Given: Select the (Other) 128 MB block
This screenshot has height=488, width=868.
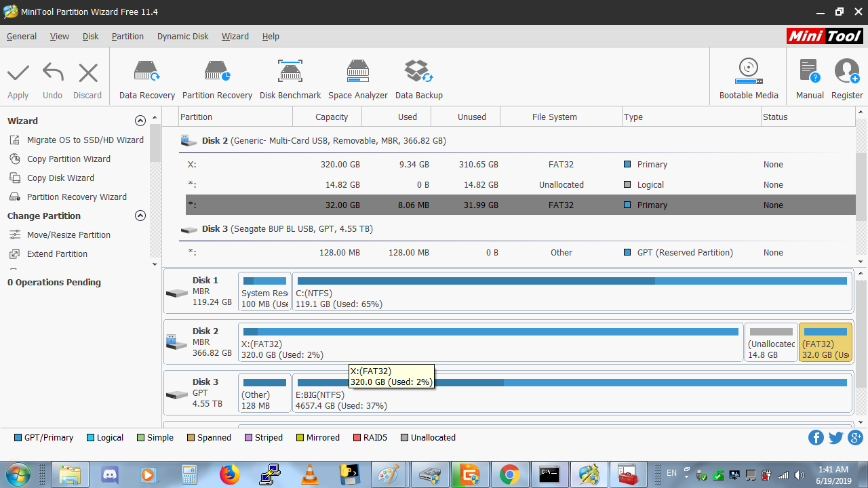Looking at the screenshot, I should (264, 393).
